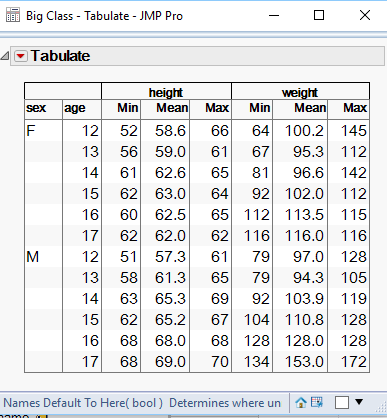Click the M row label under sex
The height and width of the screenshot is (418, 387).
coord(33,257)
